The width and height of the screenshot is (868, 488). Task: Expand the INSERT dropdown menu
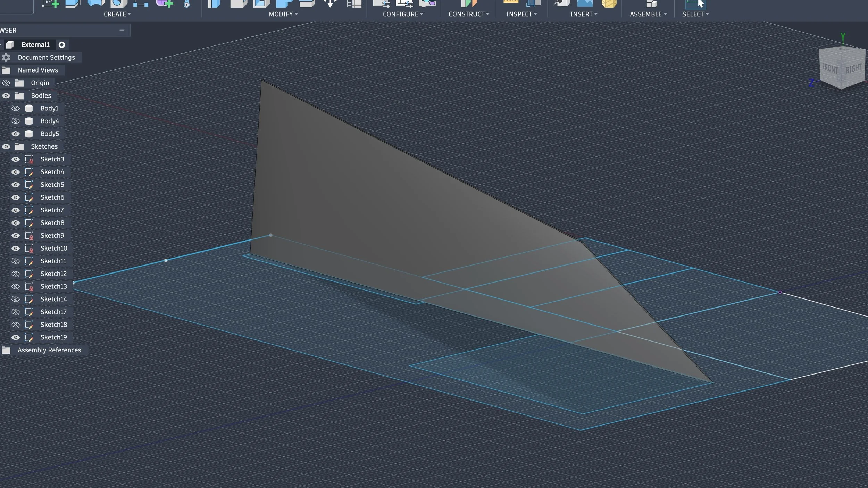[584, 14]
